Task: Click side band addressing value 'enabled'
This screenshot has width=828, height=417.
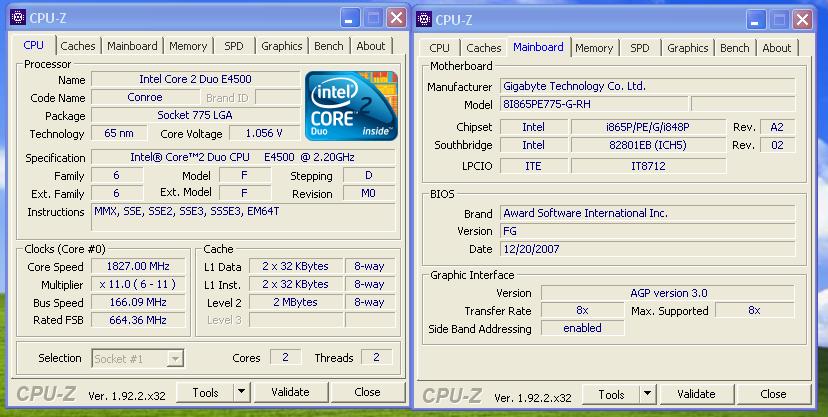Action: 582,328
